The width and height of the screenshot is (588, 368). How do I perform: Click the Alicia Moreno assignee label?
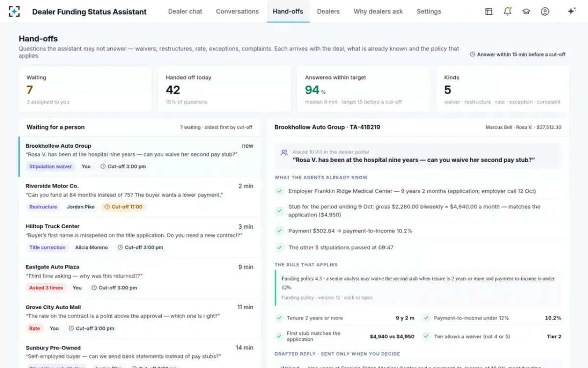click(x=92, y=247)
